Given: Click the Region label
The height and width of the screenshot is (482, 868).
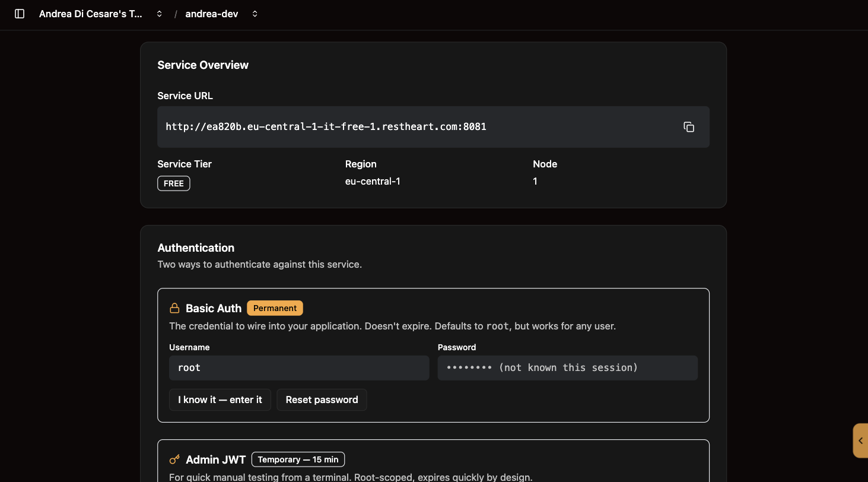Looking at the screenshot, I should coord(361,164).
